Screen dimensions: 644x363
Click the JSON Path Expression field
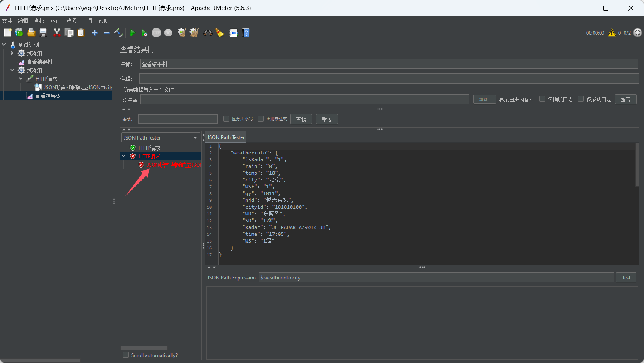[436, 277]
